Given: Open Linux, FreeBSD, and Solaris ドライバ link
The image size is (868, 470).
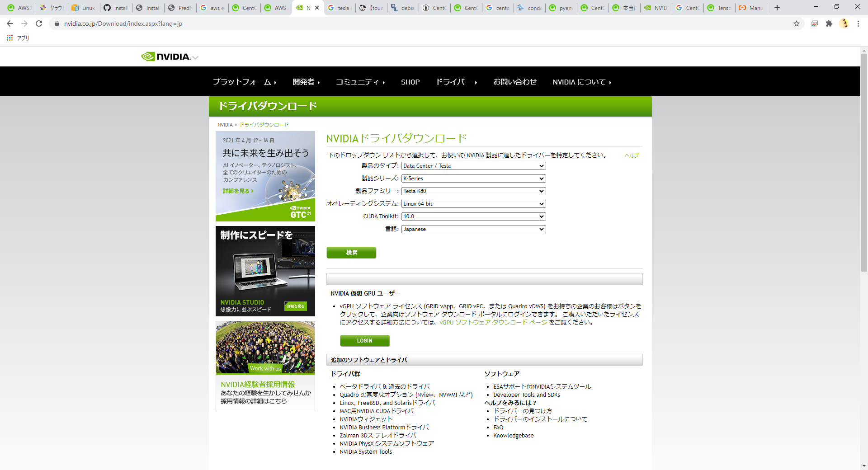Looking at the screenshot, I should point(387,403).
